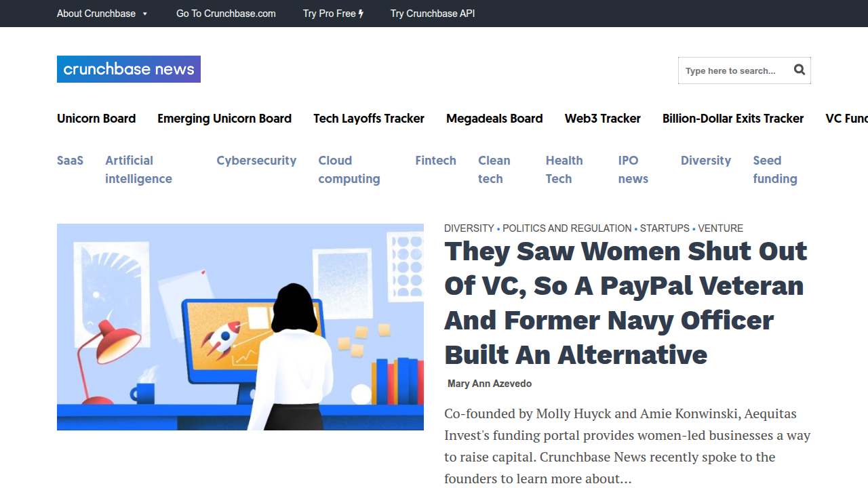Select the SaaS category

[71, 161]
